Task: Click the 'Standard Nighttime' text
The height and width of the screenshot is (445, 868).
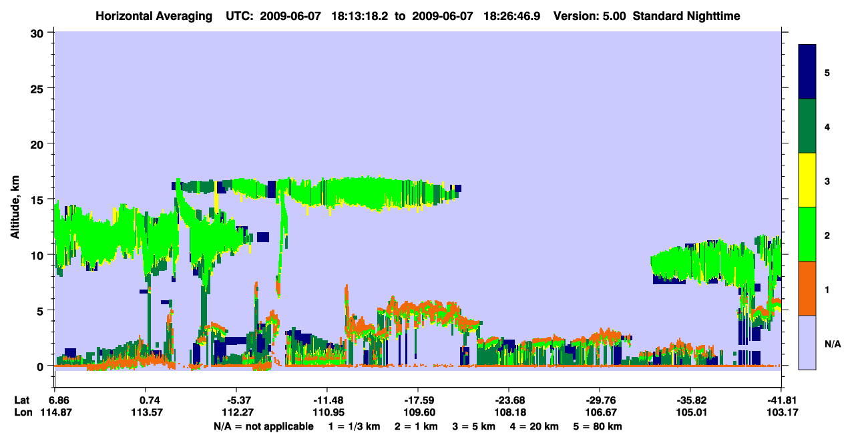Action: [686, 16]
